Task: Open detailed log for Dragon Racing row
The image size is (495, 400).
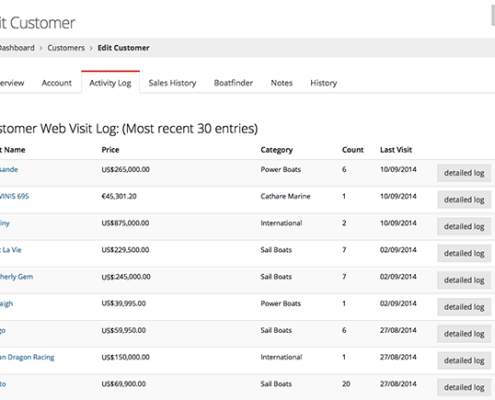Action: click(x=464, y=361)
